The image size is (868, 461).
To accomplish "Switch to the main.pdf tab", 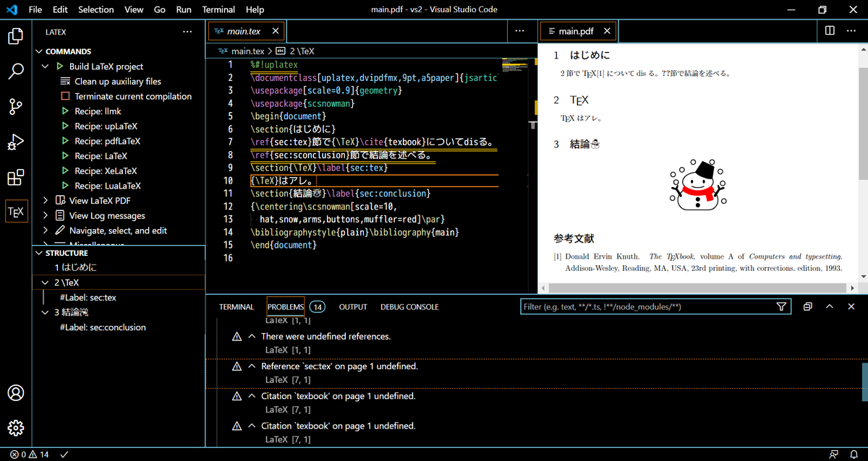I will (576, 31).
